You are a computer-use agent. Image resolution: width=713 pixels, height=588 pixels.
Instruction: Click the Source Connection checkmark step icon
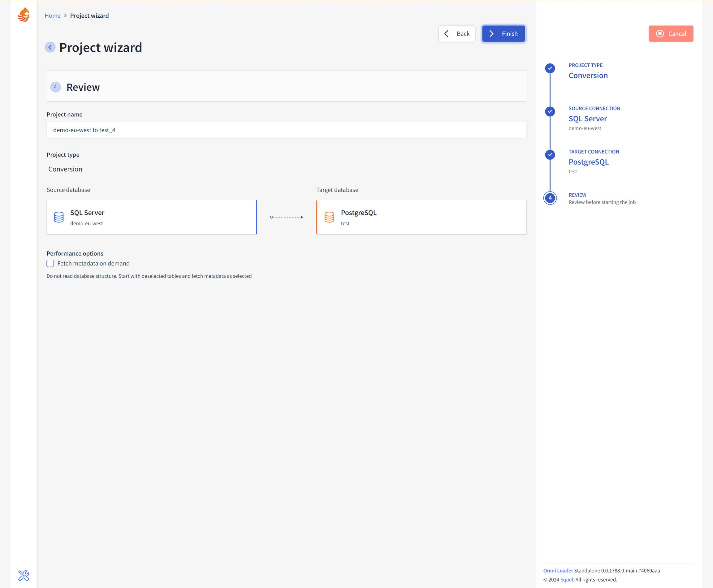550,111
